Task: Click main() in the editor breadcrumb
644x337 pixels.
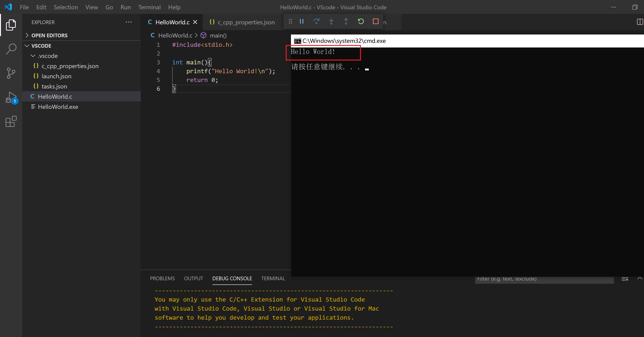Action: (x=218, y=35)
